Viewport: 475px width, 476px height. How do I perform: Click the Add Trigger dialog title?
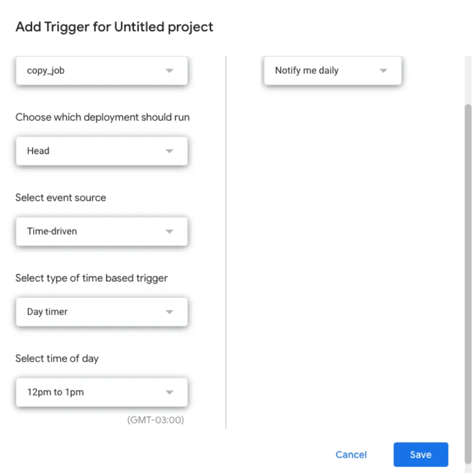114,26
